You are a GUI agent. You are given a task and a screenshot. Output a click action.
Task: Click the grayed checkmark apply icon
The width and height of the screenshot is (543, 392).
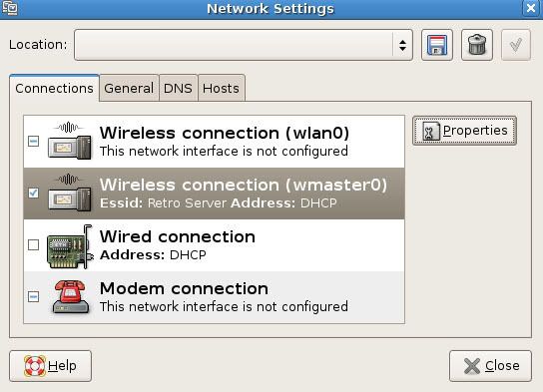(516, 45)
